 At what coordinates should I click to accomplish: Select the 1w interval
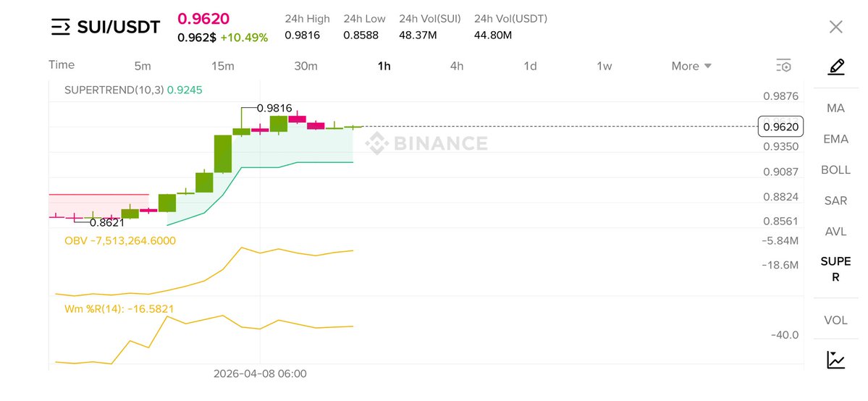point(604,67)
